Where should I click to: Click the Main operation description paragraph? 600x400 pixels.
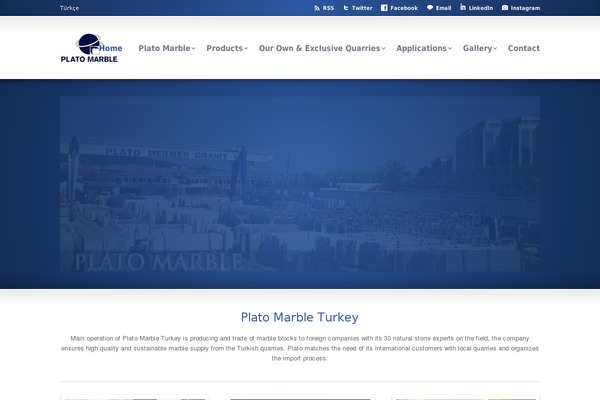point(300,348)
